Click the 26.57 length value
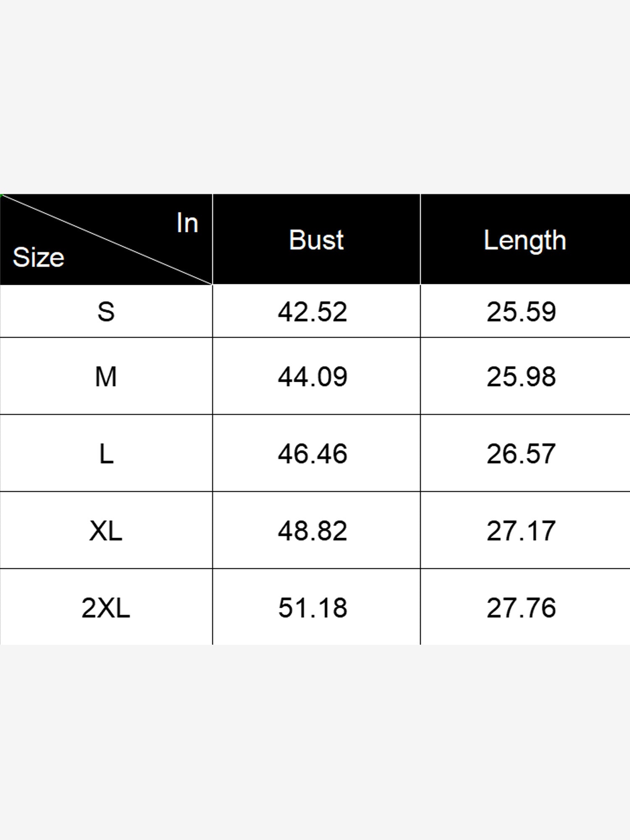 tap(521, 454)
